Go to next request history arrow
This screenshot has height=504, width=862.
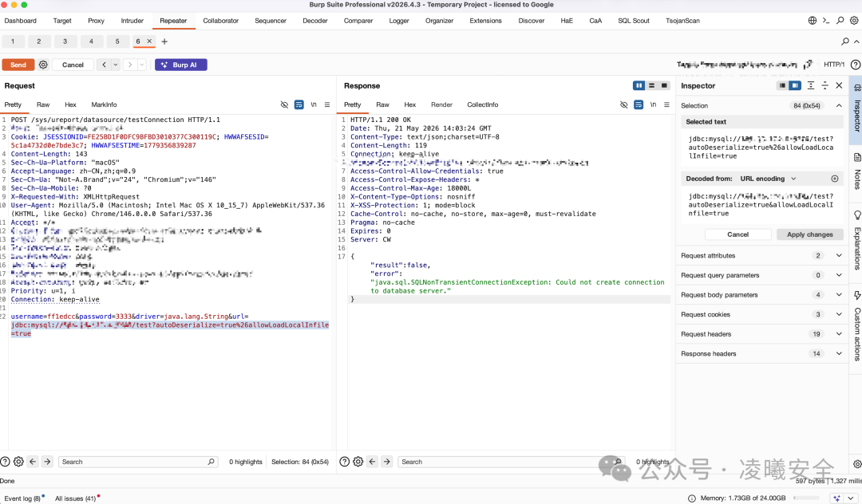(x=130, y=65)
